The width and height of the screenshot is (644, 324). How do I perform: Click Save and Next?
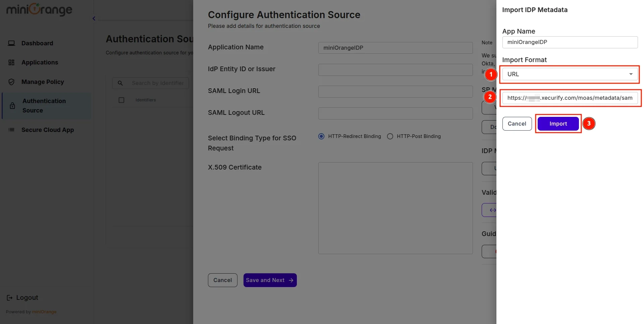[270, 280]
